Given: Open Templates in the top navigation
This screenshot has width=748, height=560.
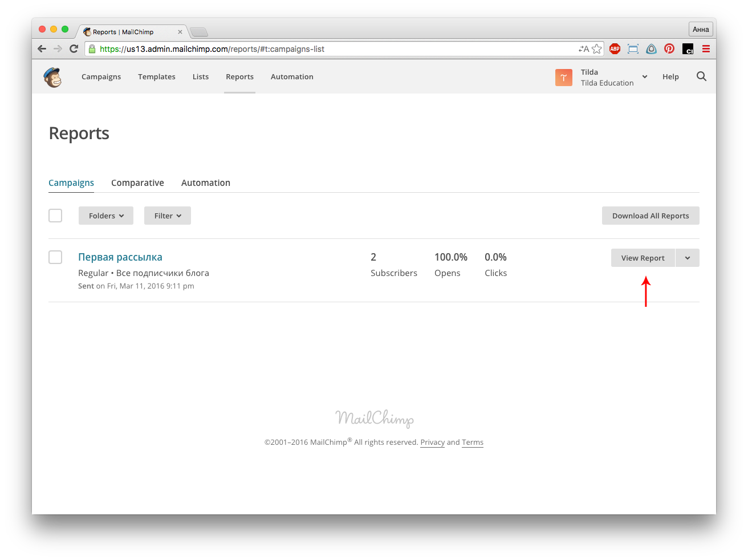Looking at the screenshot, I should pos(157,77).
